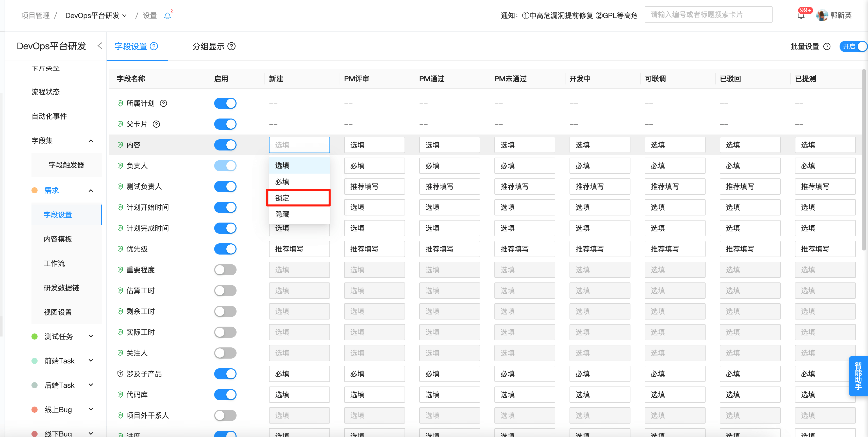The width and height of the screenshot is (868, 437).
Task: Enable the 重要程度 field toggle
Action: (x=225, y=270)
